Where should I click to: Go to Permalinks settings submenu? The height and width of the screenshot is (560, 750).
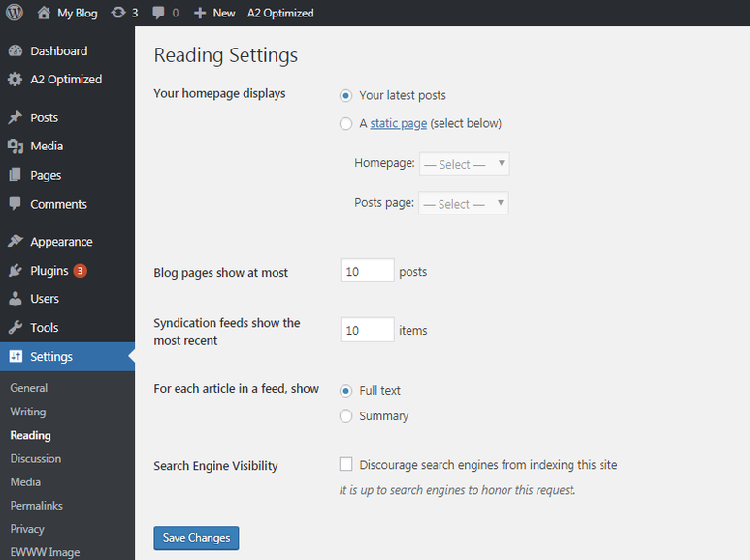pyautogui.click(x=35, y=506)
